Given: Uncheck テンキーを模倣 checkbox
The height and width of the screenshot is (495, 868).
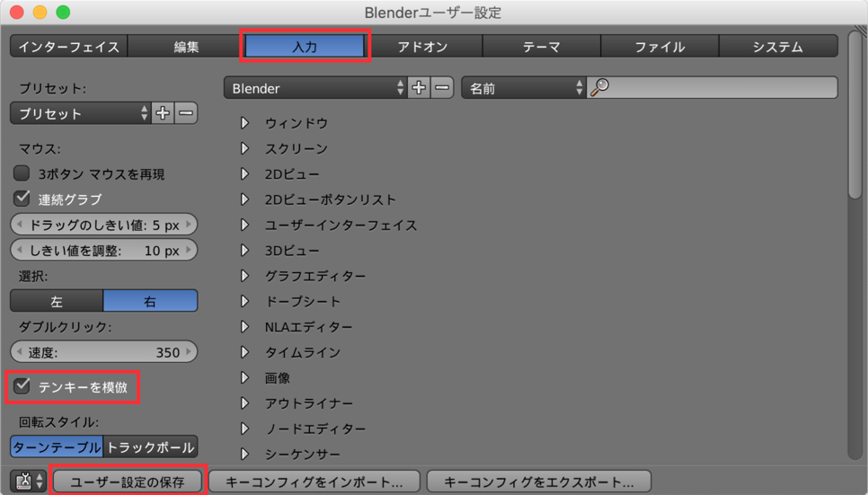Looking at the screenshot, I should point(22,386).
